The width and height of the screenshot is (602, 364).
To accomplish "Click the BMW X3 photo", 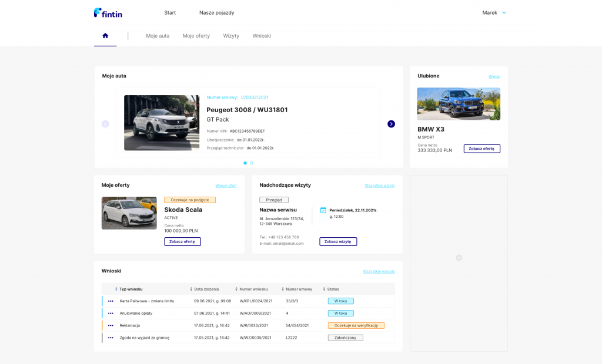I will point(459,104).
